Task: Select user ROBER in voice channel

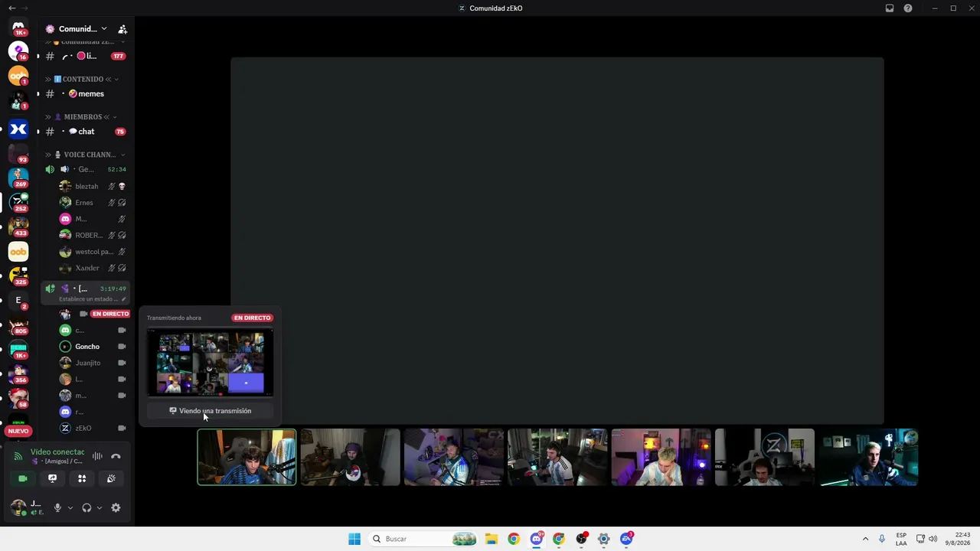Action: 93,236
